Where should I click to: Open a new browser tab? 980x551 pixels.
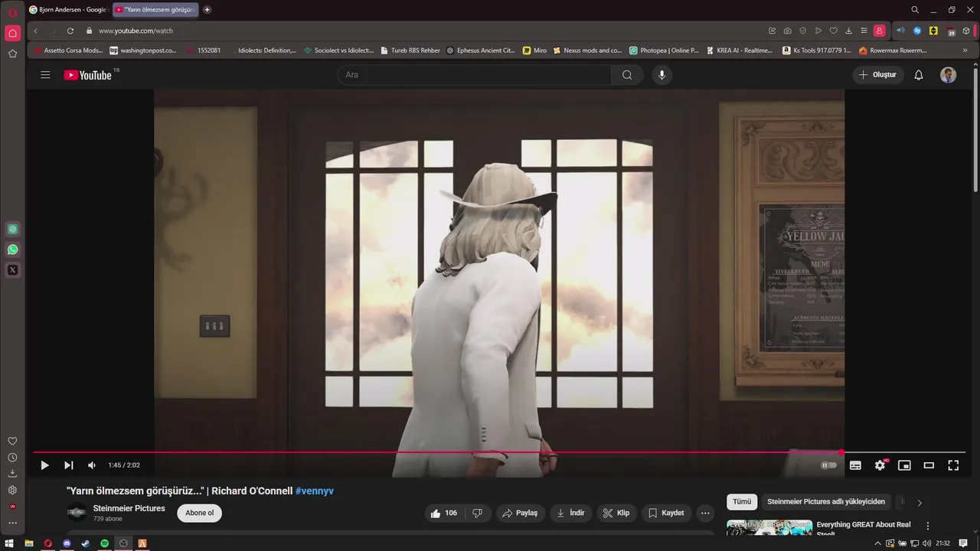(x=207, y=10)
